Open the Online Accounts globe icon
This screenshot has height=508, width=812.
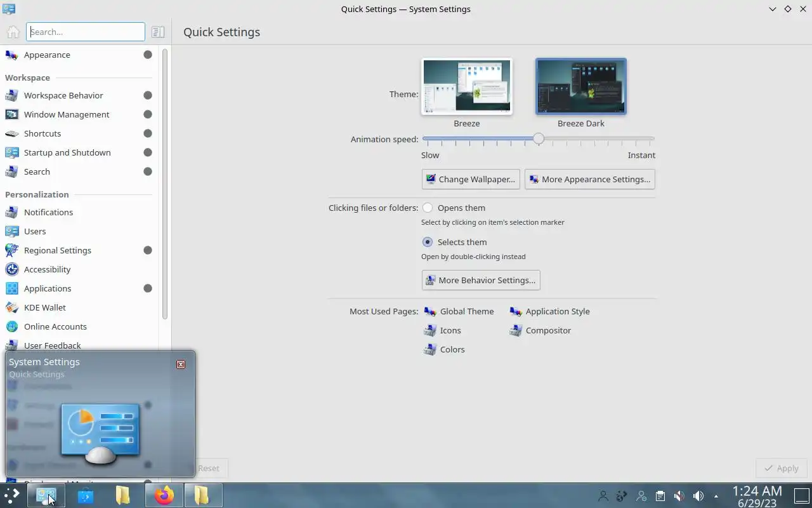pyautogui.click(x=11, y=326)
